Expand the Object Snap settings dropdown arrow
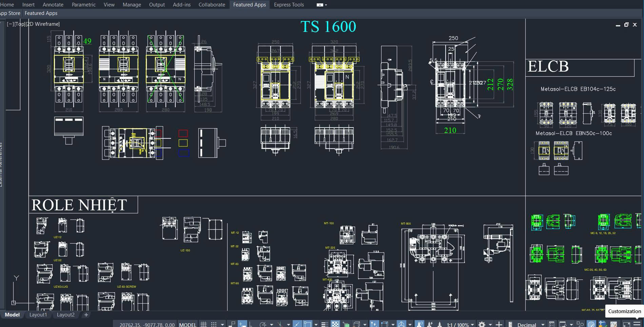 click(316, 325)
